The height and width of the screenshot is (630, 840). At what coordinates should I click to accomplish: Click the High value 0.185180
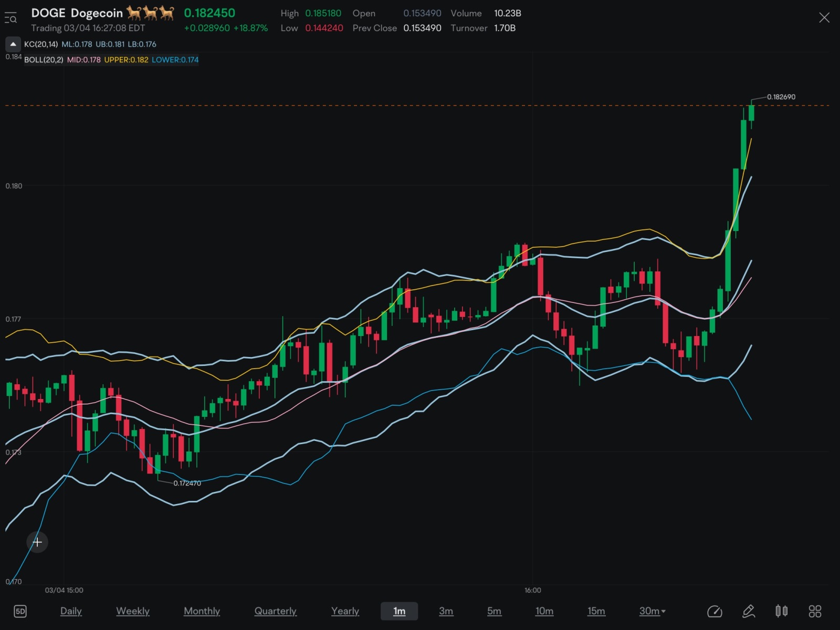click(x=323, y=13)
